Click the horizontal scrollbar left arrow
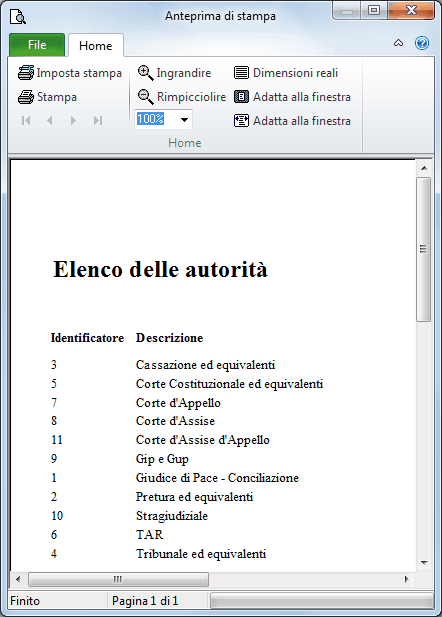Viewport: 442px width, 617px height. coord(18,579)
